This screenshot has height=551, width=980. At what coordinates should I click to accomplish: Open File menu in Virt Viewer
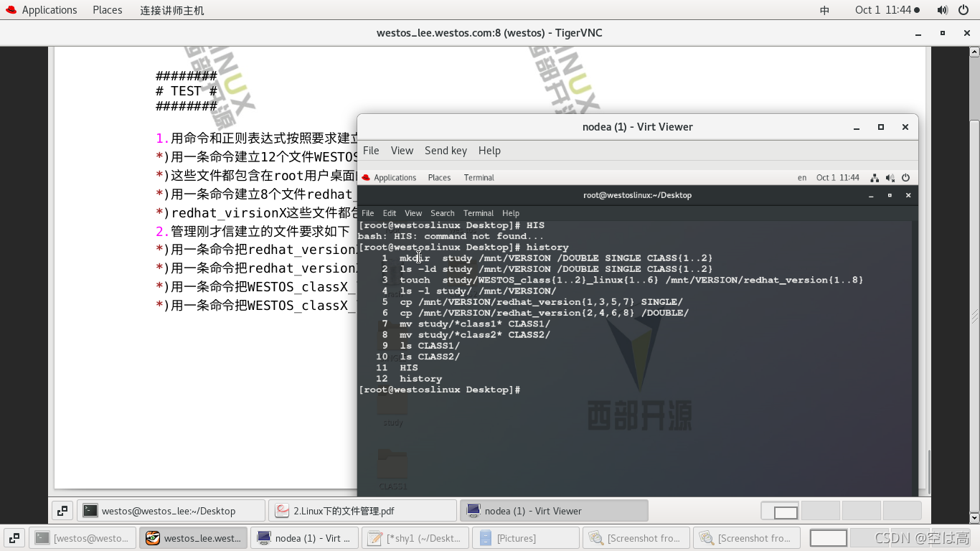point(371,151)
